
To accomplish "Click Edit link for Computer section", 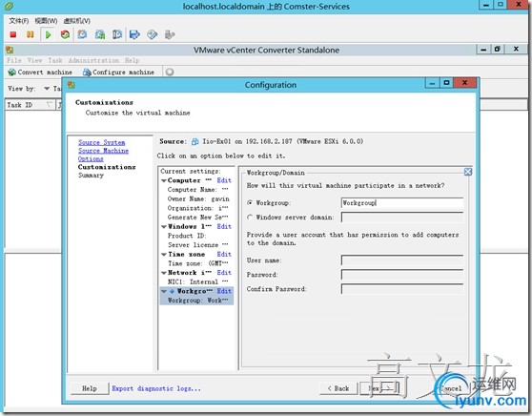I will tap(224, 180).
